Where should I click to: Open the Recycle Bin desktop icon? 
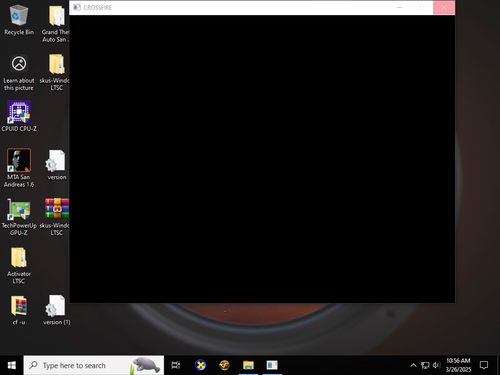[x=19, y=20]
